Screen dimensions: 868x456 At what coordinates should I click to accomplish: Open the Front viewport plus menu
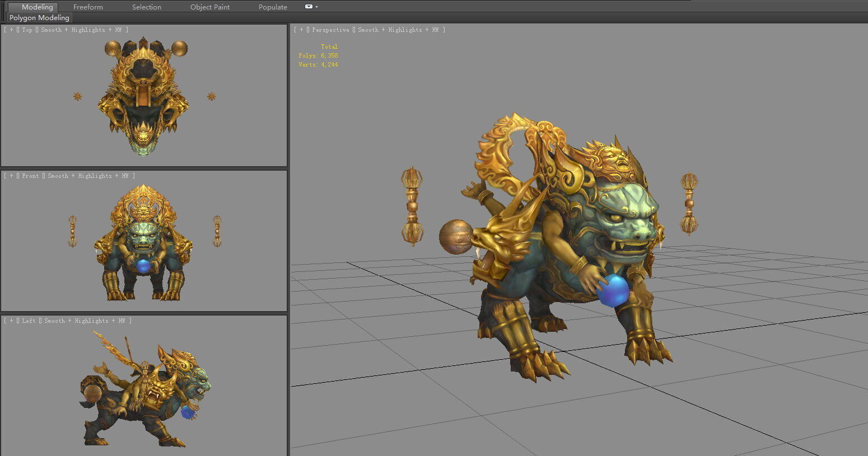[11, 176]
